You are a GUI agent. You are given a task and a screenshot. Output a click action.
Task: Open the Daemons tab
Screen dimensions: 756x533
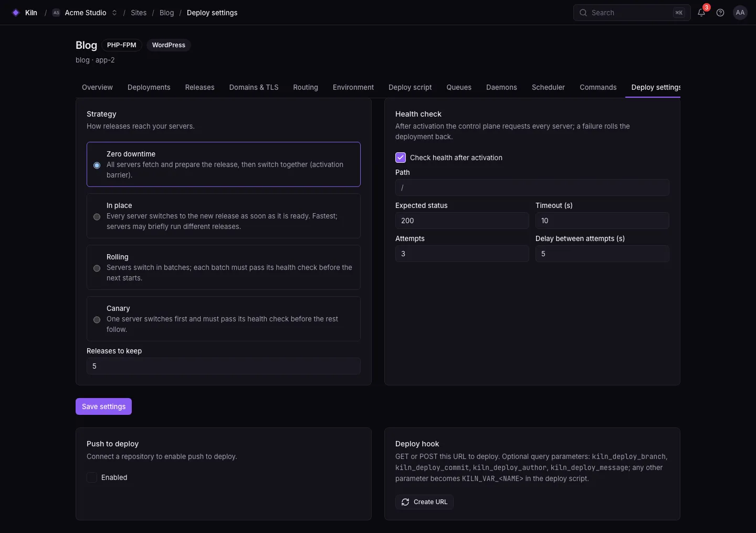501,87
